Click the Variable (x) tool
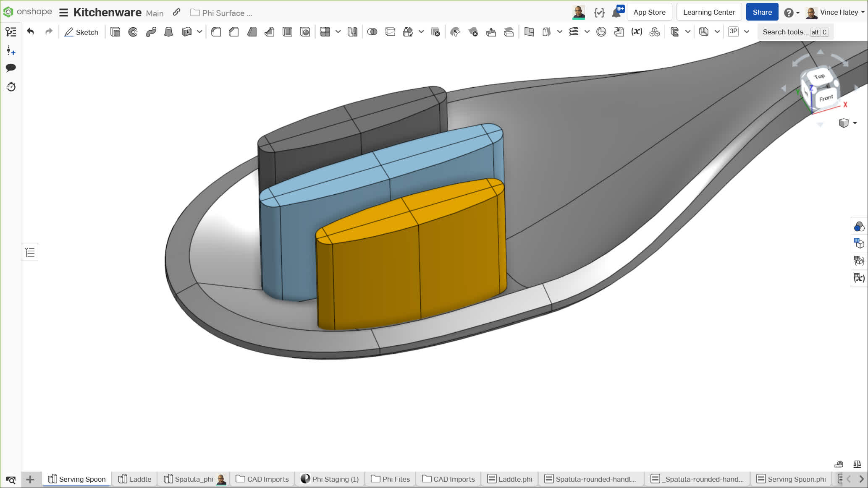Image resolution: width=868 pixels, height=488 pixels. pos(637,32)
